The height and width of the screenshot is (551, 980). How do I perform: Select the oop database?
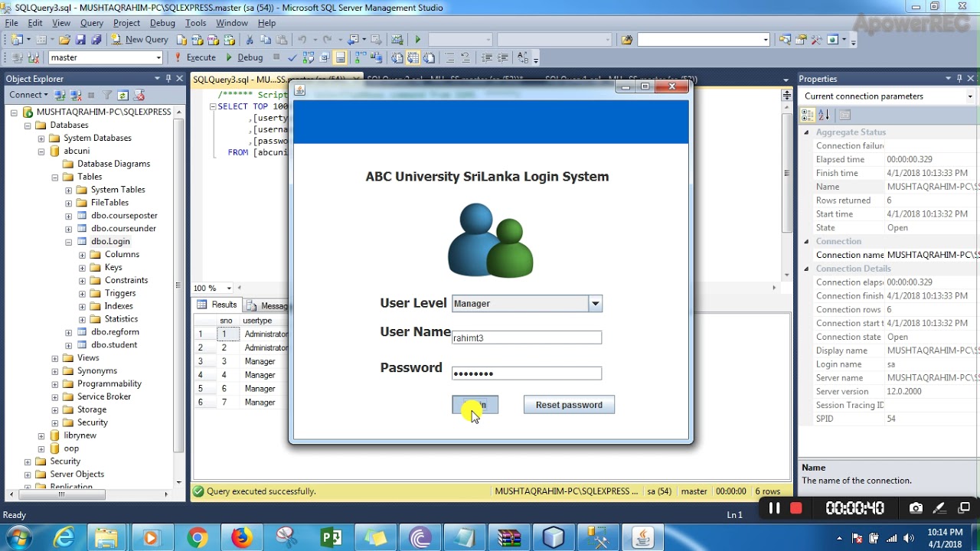click(x=71, y=448)
